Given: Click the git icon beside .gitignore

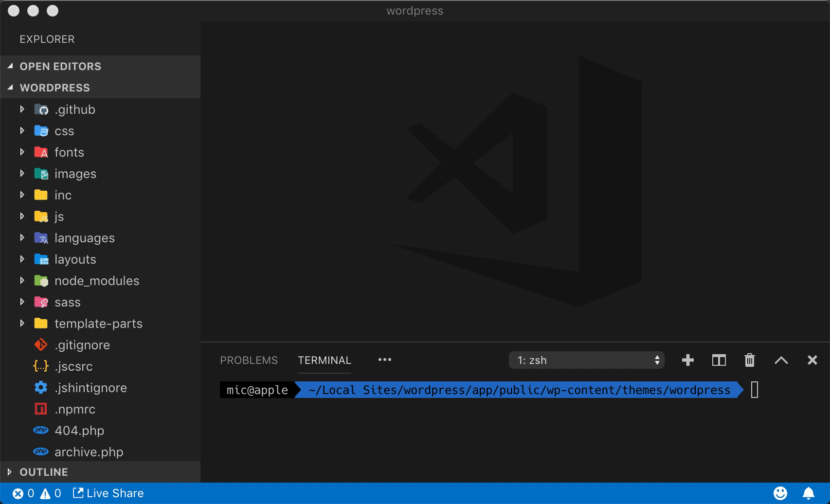Looking at the screenshot, I should point(41,345).
